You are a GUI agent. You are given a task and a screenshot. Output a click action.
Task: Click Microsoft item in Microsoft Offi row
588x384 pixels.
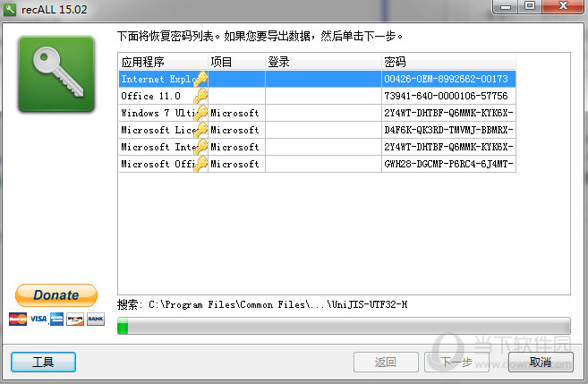pos(234,164)
